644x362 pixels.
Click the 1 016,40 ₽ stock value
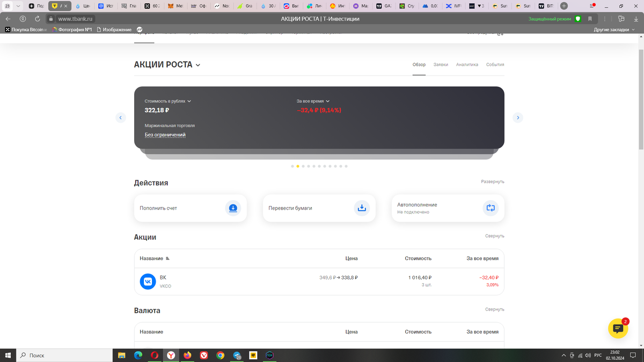click(419, 278)
